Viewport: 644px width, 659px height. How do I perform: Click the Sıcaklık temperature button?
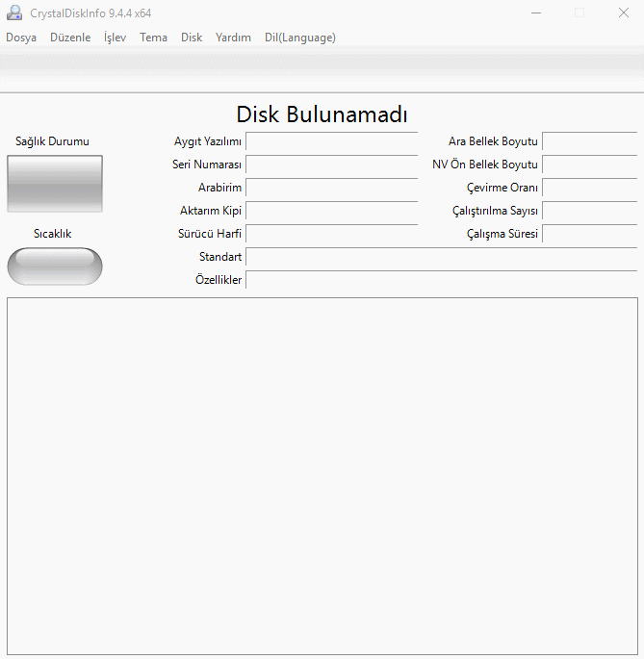55,266
